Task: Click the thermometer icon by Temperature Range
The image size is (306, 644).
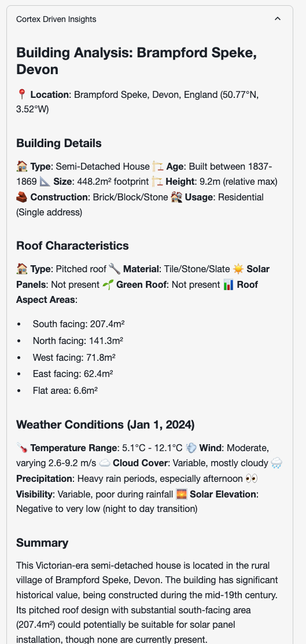Action: 22,448
